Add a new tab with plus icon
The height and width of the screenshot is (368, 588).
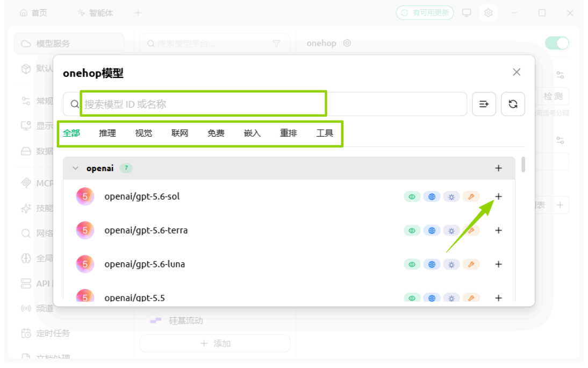coord(138,13)
